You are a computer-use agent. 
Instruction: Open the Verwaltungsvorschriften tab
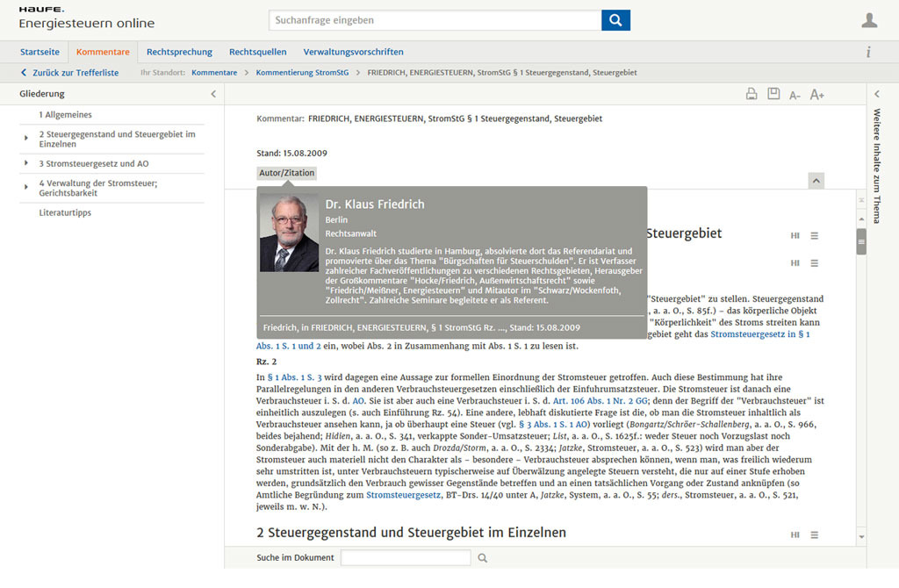pos(353,52)
